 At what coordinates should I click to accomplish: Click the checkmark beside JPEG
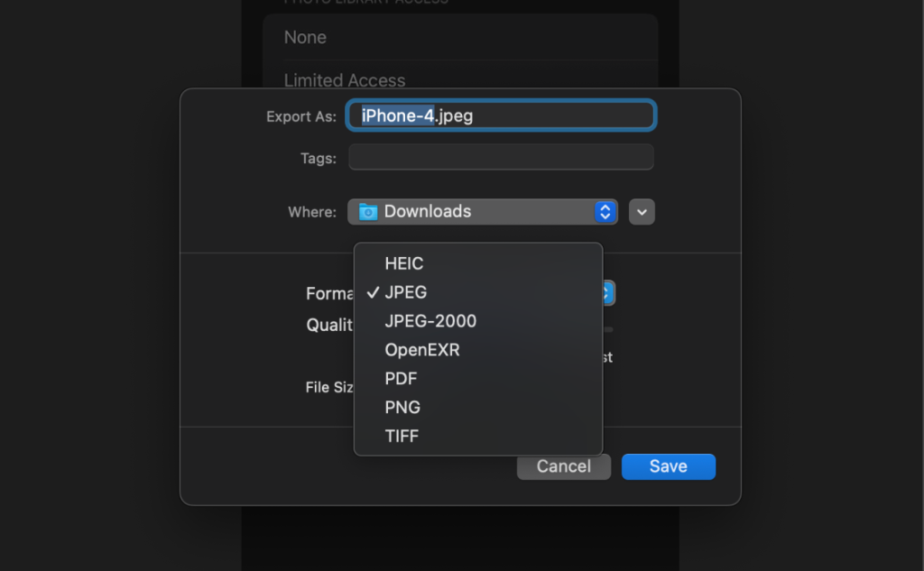click(372, 292)
